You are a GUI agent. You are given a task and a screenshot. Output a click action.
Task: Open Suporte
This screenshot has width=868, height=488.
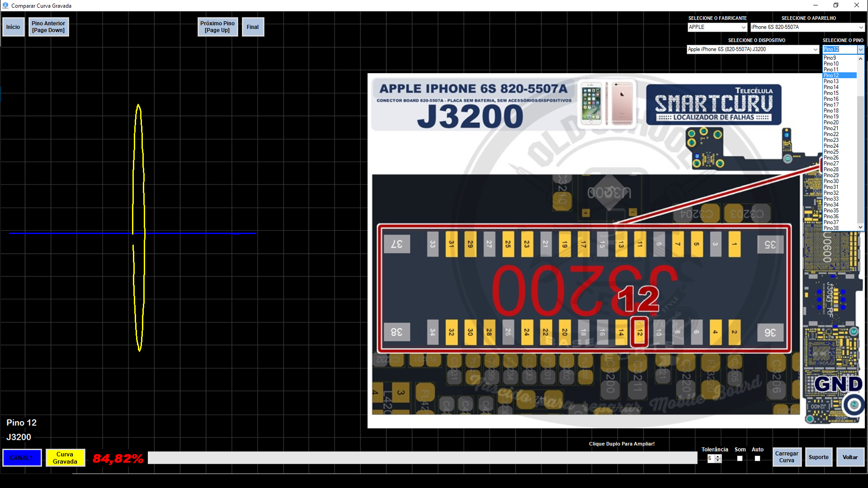pos(818,457)
